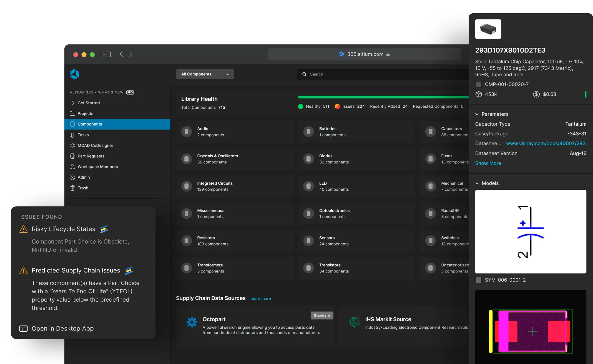Click Open in Desktop App
The image size is (593, 364).
point(83,328)
